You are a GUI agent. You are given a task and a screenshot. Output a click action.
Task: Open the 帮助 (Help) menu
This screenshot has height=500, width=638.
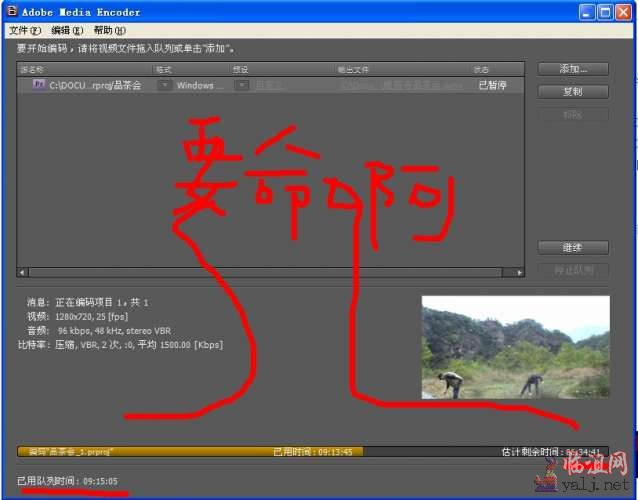103,31
